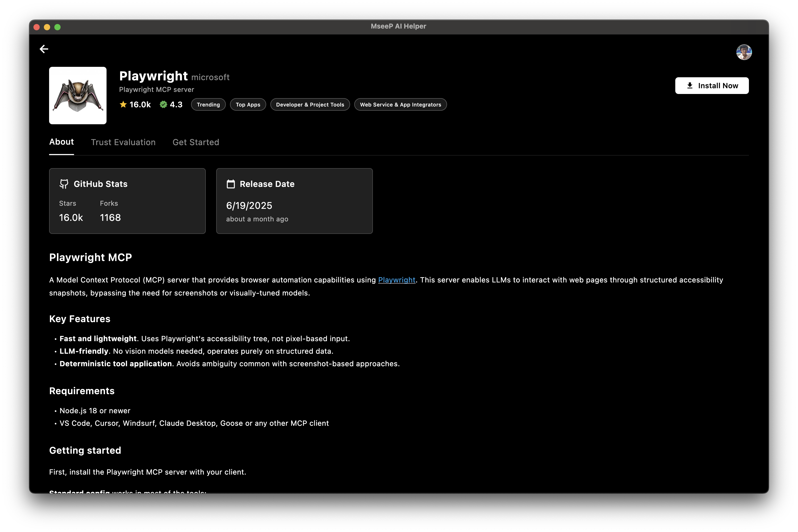The width and height of the screenshot is (798, 532).
Task: Open the user profile avatar
Action: coord(744,52)
